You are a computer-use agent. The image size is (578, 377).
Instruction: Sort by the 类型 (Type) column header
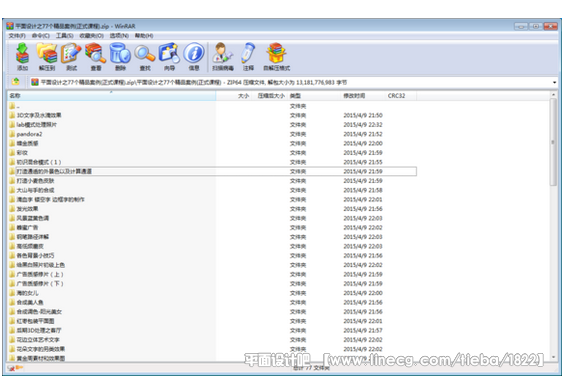[314, 96]
